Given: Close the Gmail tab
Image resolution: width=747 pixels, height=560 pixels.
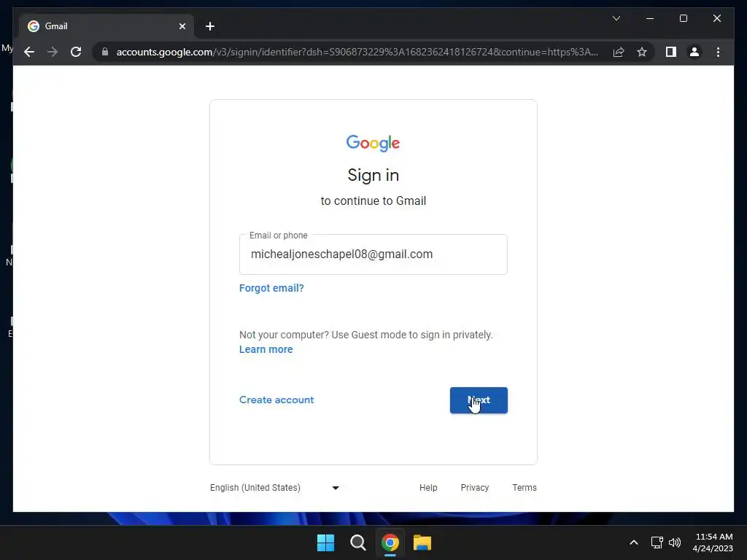Looking at the screenshot, I should click(182, 26).
